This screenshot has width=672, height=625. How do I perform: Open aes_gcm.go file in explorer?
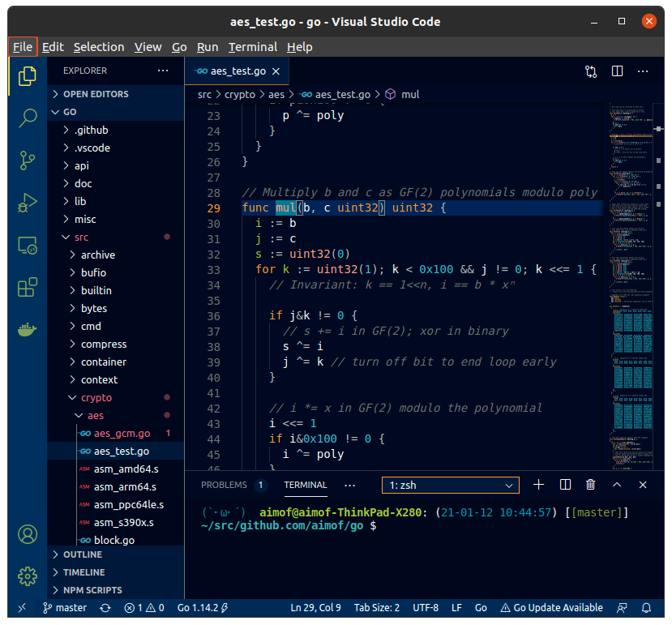click(x=116, y=434)
